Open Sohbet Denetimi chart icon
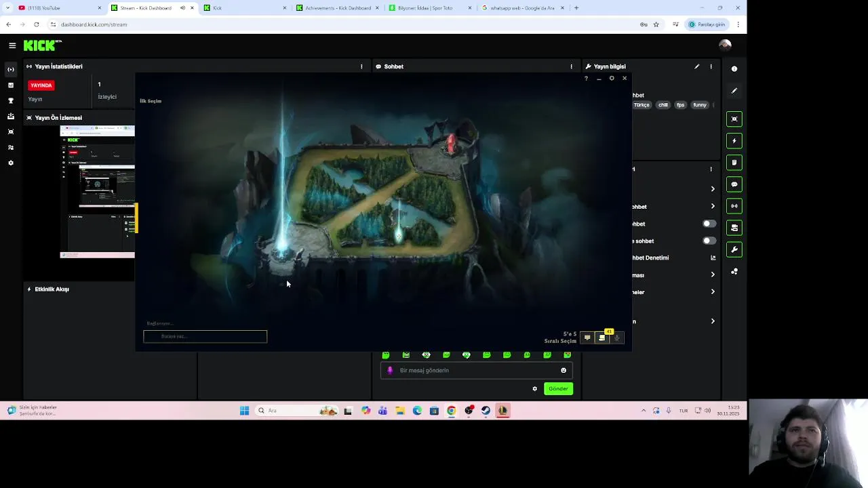Image resolution: width=868 pixels, height=488 pixels. pyautogui.click(x=713, y=258)
